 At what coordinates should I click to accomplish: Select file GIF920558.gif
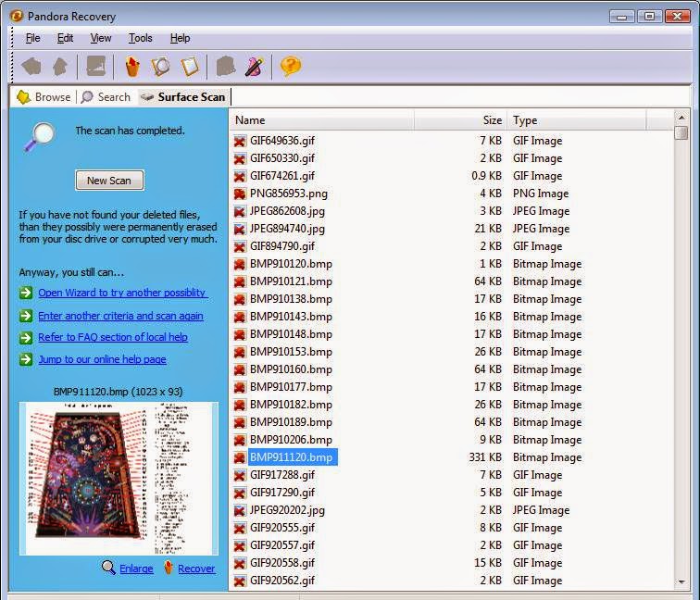[282, 563]
